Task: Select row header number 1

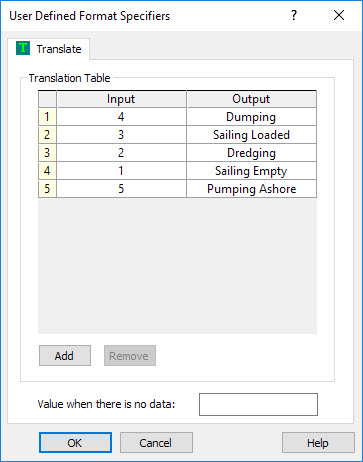Action: pyautogui.click(x=47, y=117)
